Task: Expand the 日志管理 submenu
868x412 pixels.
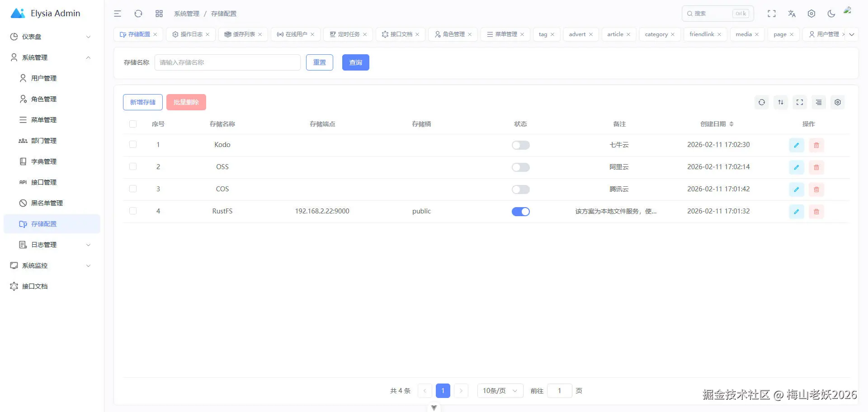Action: tap(52, 245)
